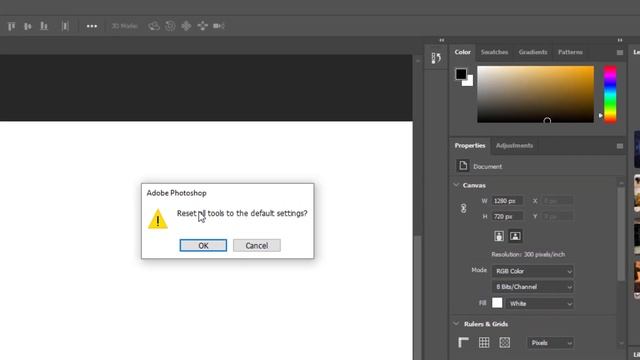Open the Pixels ruler units dropdown
The height and width of the screenshot is (360, 640).
pyautogui.click(x=550, y=343)
